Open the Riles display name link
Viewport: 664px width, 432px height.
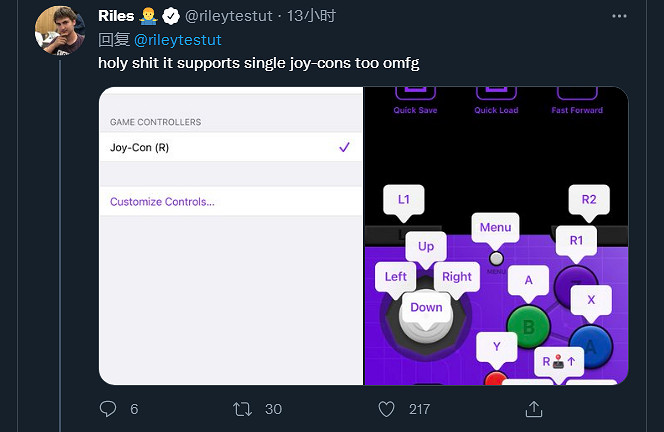pos(117,17)
